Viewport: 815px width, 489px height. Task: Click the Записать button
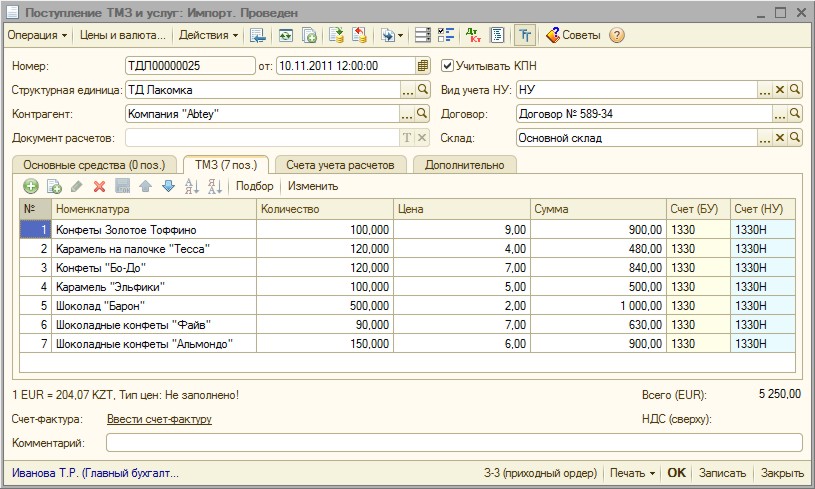coord(722,473)
